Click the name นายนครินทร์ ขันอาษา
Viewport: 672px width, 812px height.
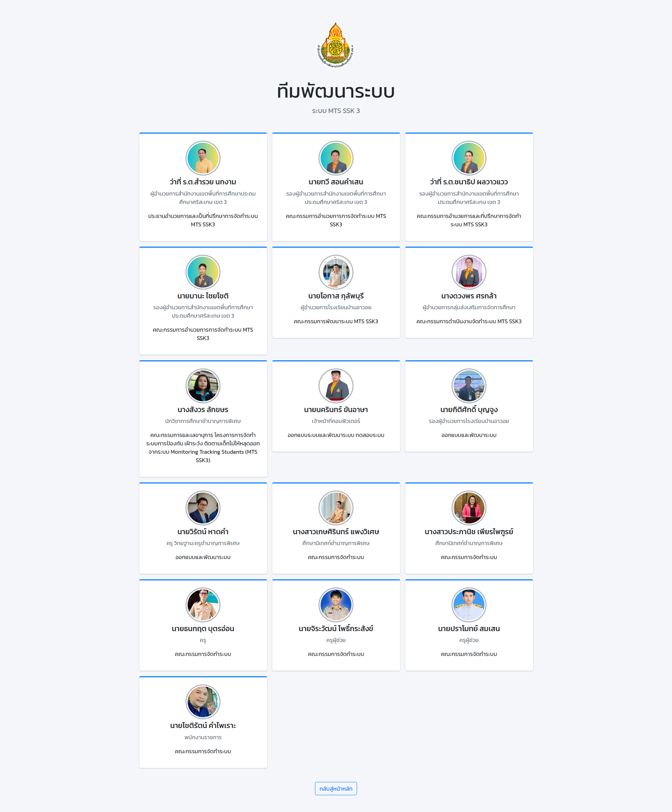[x=336, y=409]
